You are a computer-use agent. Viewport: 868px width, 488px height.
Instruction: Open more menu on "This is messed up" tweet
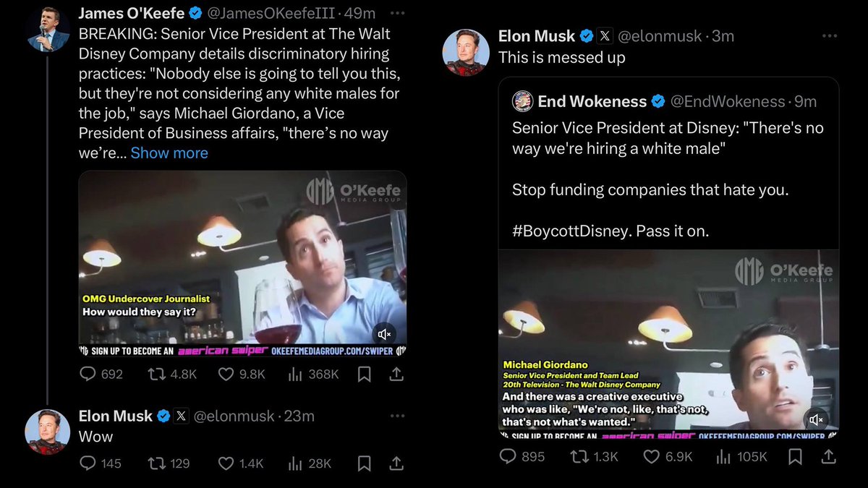pyautogui.click(x=830, y=36)
